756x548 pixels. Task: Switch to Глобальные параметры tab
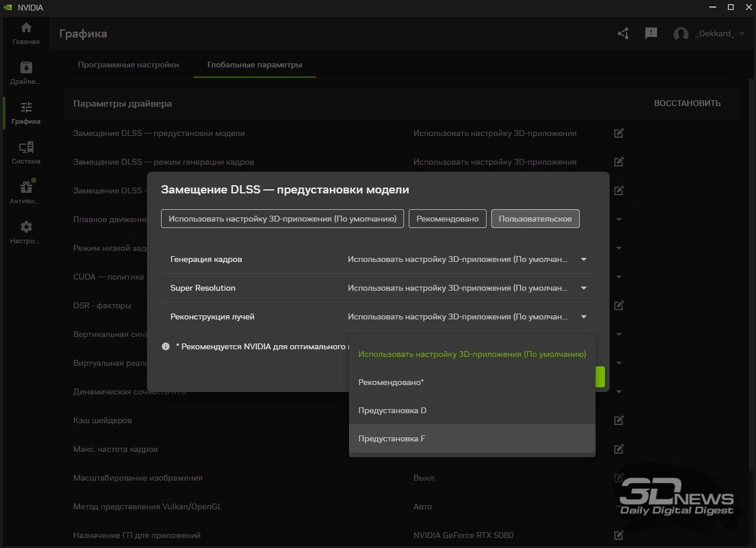pyautogui.click(x=255, y=64)
